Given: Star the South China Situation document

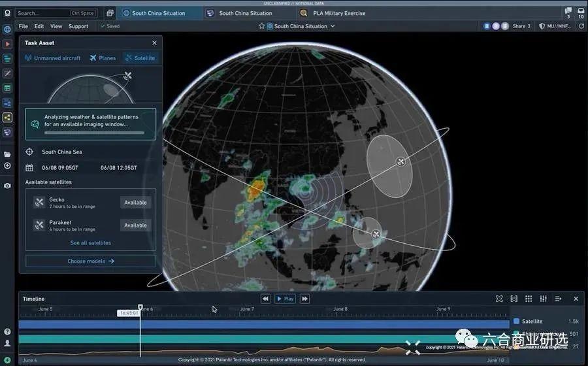Looking at the screenshot, I should coord(262,26).
